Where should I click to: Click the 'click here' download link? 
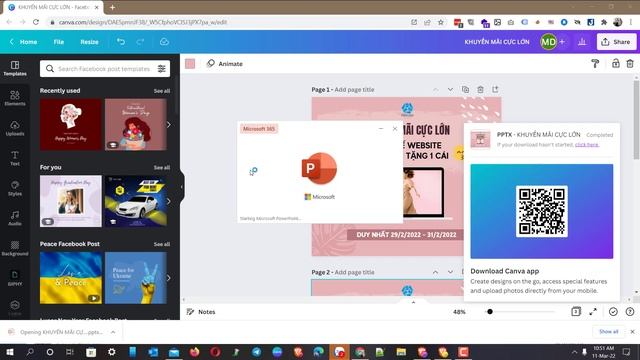point(587,144)
